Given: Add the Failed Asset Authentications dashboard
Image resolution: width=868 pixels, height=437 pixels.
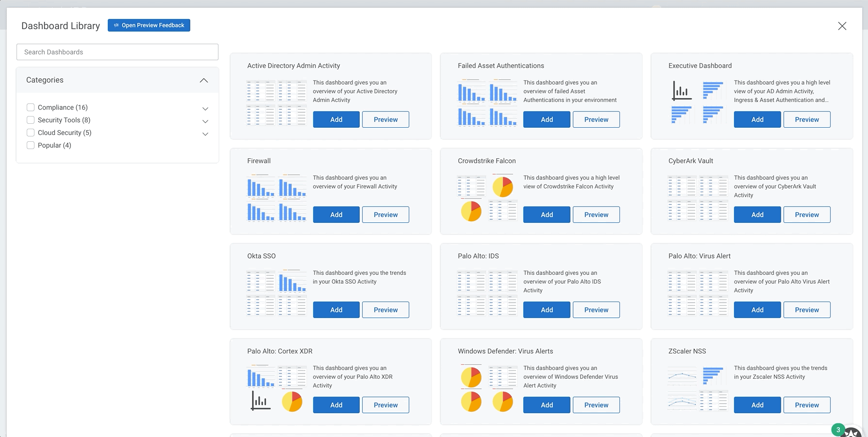Looking at the screenshot, I should click(x=547, y=119).
